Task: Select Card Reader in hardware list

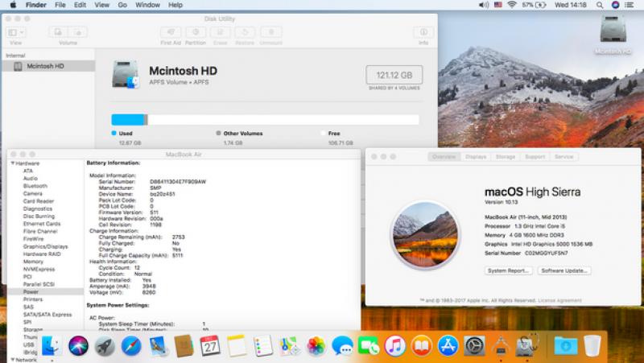Action: (39, 201)
